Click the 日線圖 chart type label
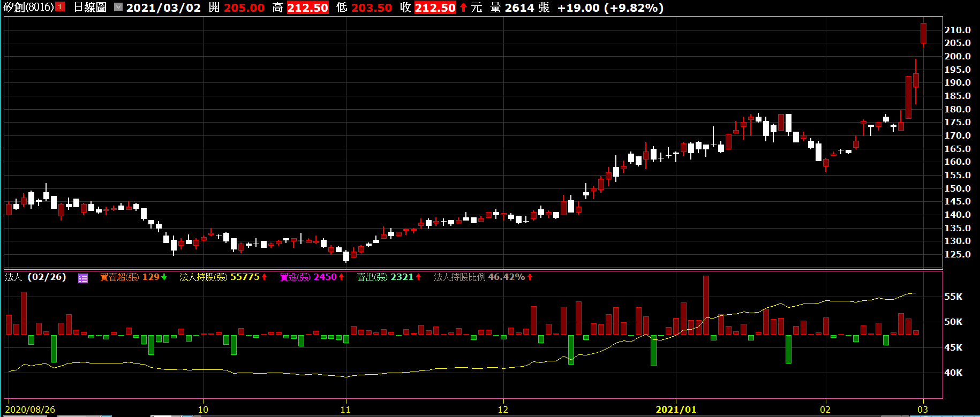Image resolution: width=980 pixels, height=417 pixels. click(x=90, y=7)
